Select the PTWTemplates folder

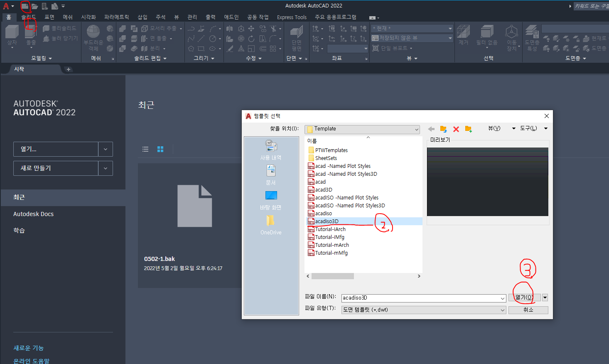coord(331,150)
